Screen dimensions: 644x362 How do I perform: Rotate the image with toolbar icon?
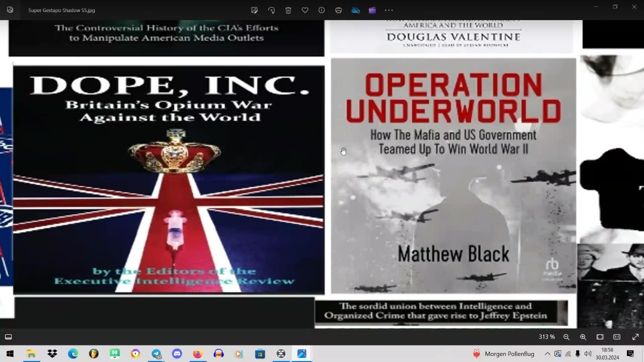coord(272,10)
